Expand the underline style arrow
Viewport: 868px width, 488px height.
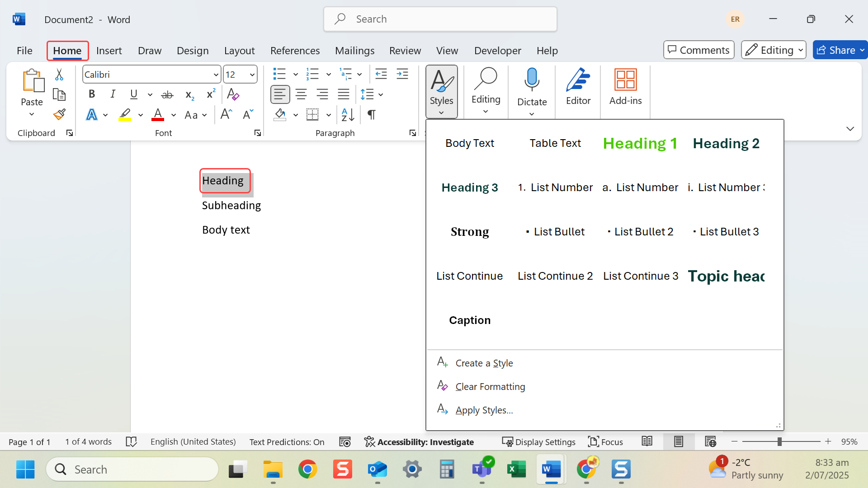coord(150,95)
